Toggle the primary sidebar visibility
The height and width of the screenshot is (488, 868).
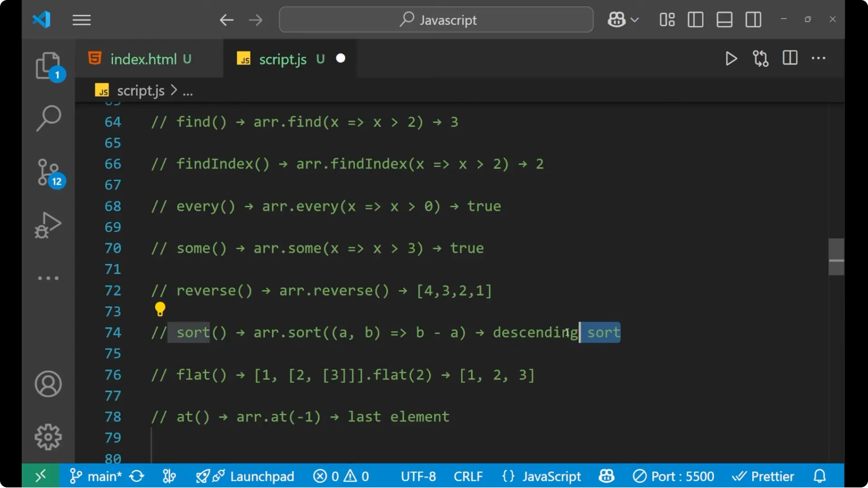pos(695,19)
